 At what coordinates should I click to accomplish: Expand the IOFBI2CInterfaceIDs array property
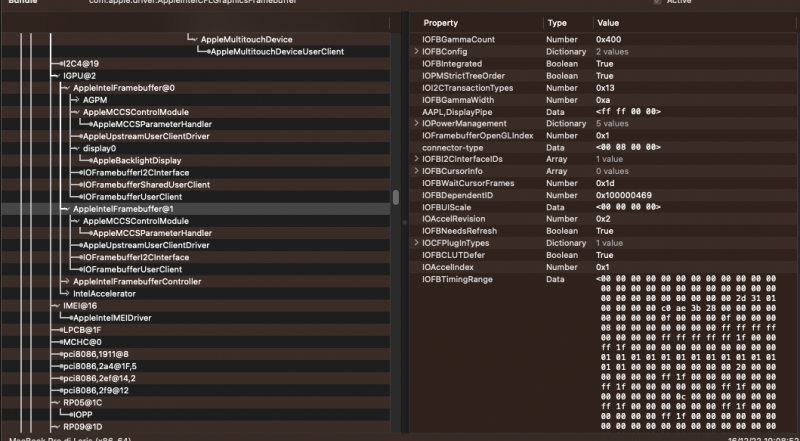click(416, 159)
